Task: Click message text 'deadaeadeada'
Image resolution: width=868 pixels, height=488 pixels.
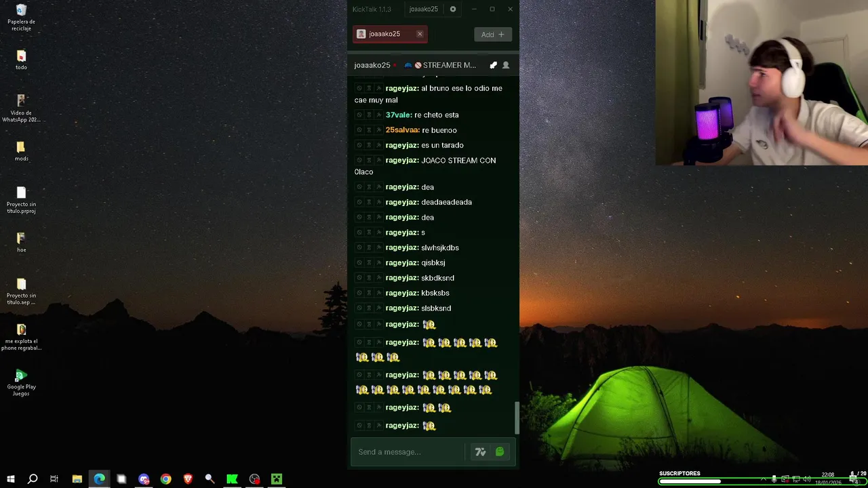Action: tap(446, 202)
